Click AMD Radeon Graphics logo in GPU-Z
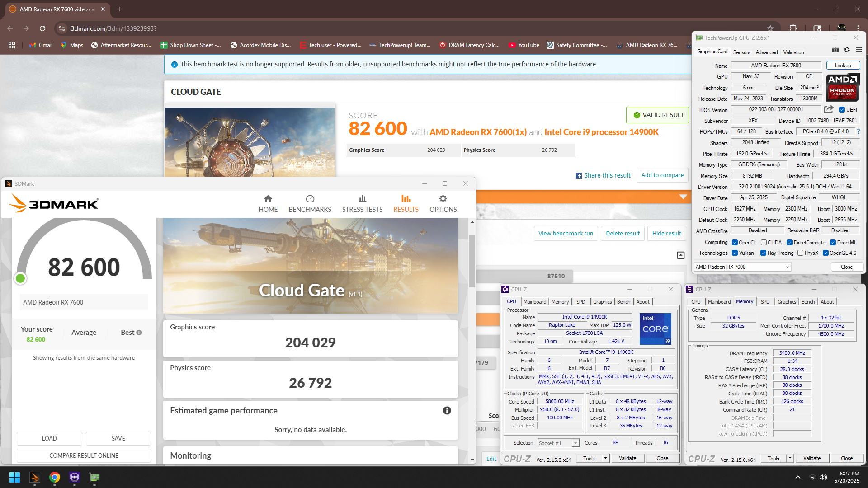This screenshot has width=868, height=488. pos(843,87)
